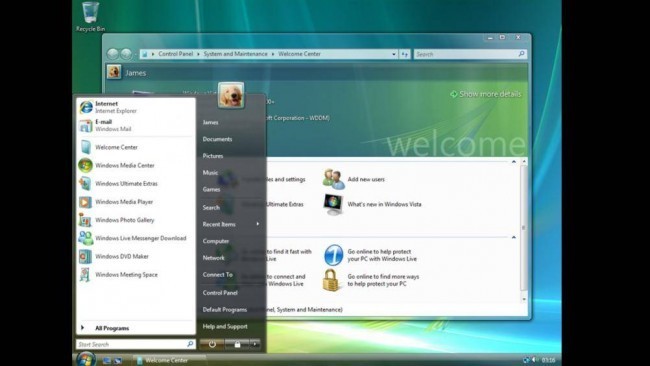Screen dimensions: 650x366
Task: Click Back arrow in Welcome Center window
Action: (x=113, y=54)
